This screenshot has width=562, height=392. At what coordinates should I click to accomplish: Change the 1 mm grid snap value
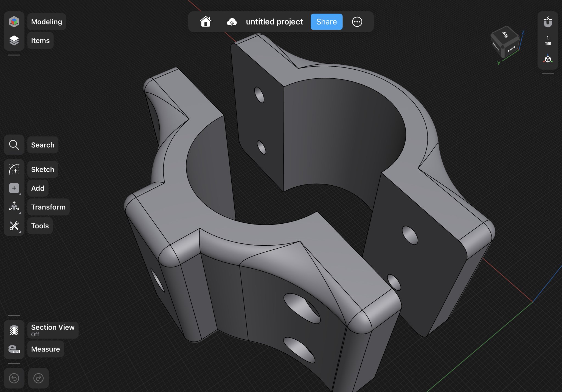pyautogui.click(x=547, y=41)
